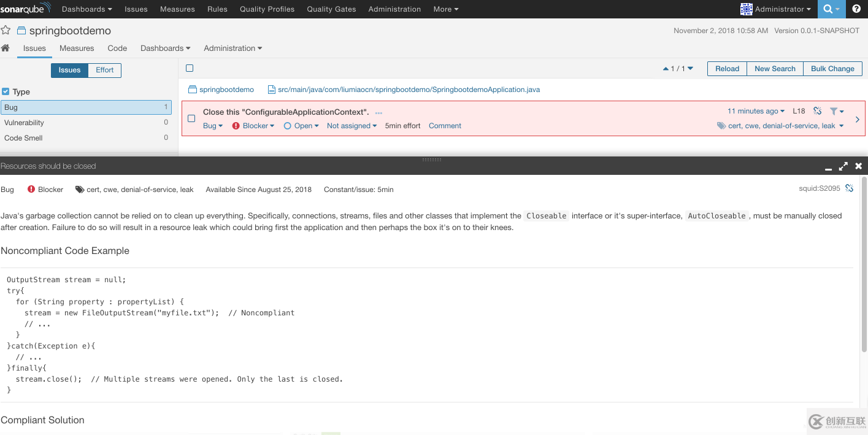Change the Open status dropdown
The image size is (868, 435).
click(301, 126)
